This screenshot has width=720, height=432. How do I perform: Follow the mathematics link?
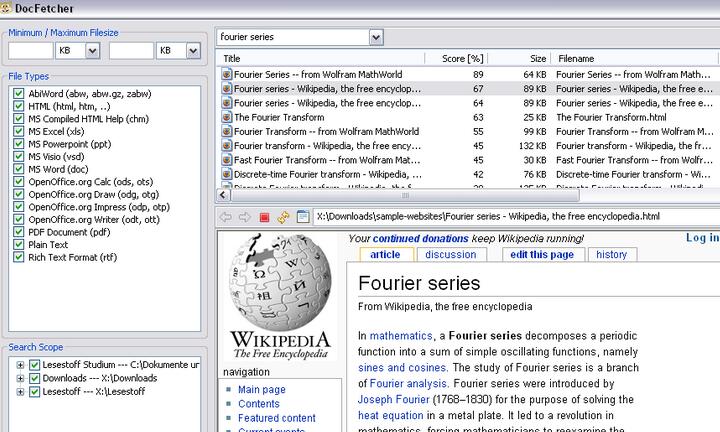[401, 336]
